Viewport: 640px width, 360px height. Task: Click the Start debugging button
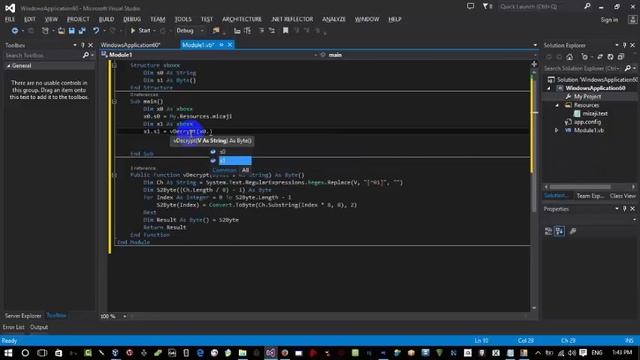[x=140, y=31]
